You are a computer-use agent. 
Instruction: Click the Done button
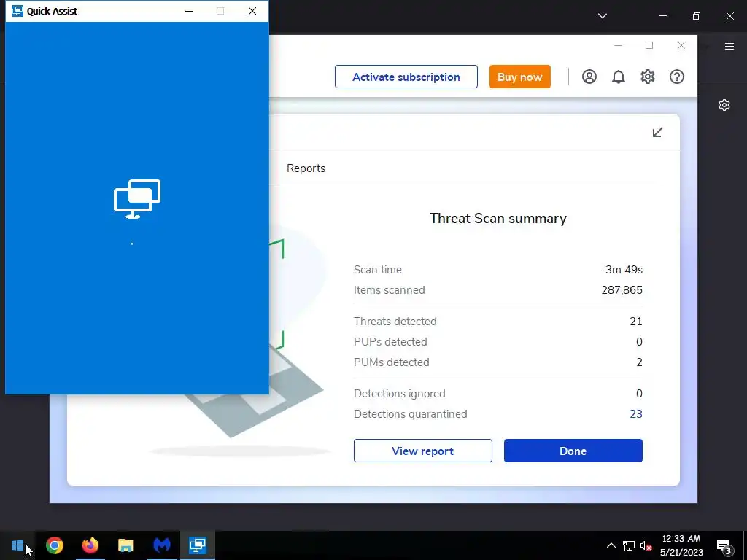573,451
